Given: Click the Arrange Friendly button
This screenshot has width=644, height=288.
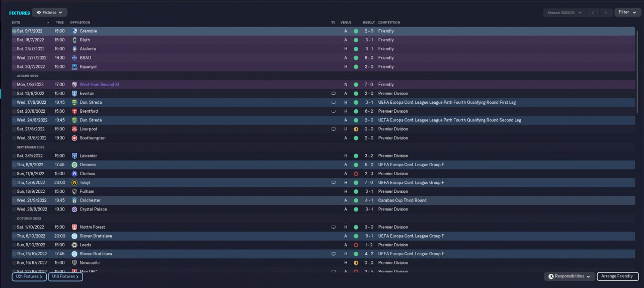Looking at the screenshot, I should [618, 276].
